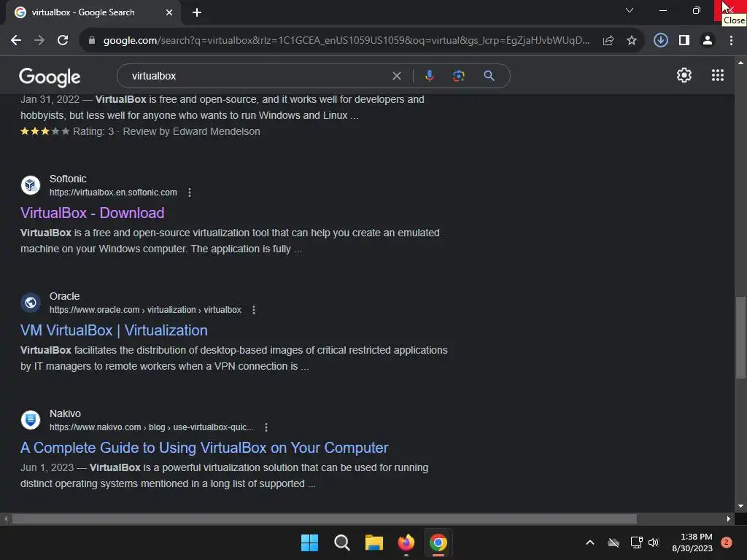The width and height of the screenshot is (747, 560).
Task: Open File Explorer from taskbar
Action: (x=374, y=542)
